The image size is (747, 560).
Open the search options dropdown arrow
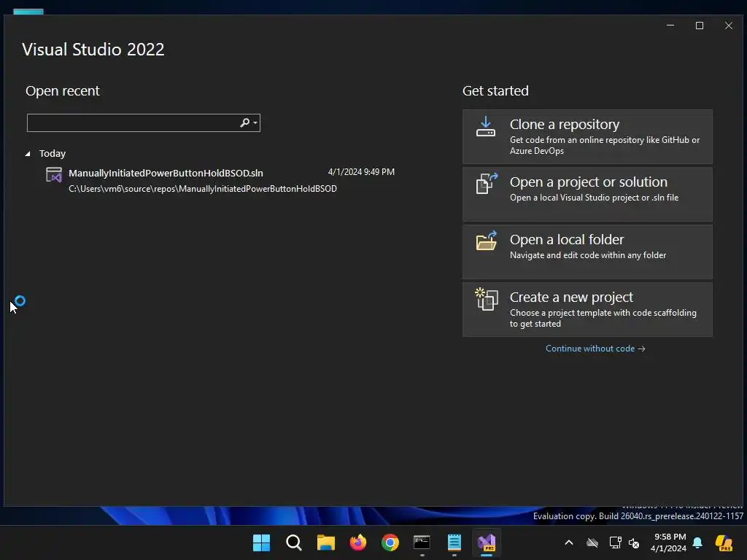click(x=255, y=122)
